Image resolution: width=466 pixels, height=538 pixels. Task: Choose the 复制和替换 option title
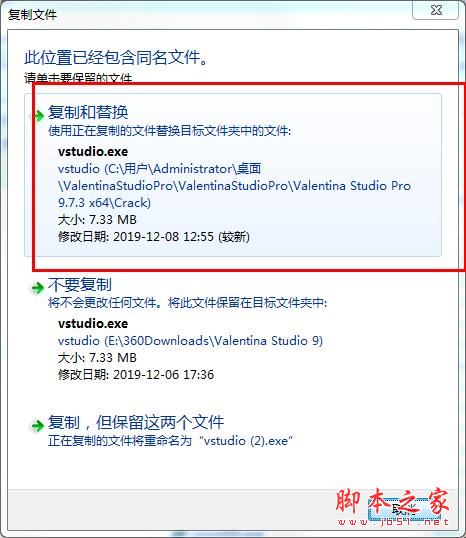click(x=88, y=112)
